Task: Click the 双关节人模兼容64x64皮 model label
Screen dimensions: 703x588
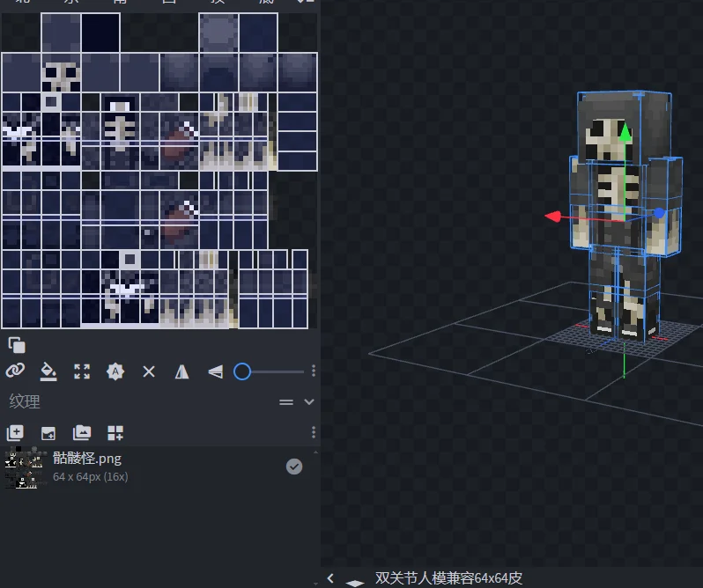Action: click(x=448, y=577)
